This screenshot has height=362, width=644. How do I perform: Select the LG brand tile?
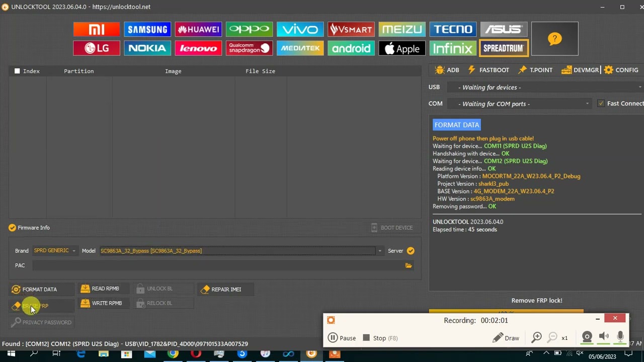click(x=97, y=48)
